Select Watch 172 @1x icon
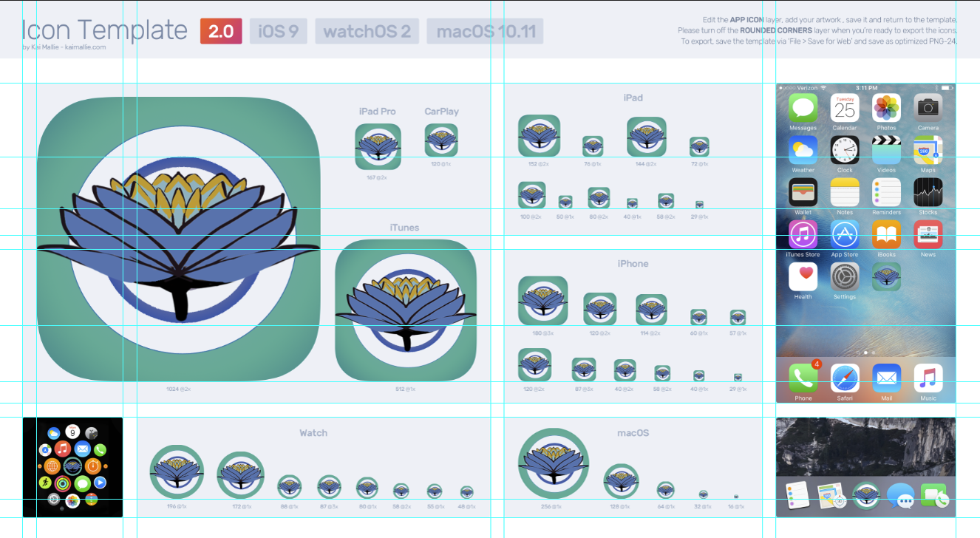980x538 pixels. [x=241, y=475]
